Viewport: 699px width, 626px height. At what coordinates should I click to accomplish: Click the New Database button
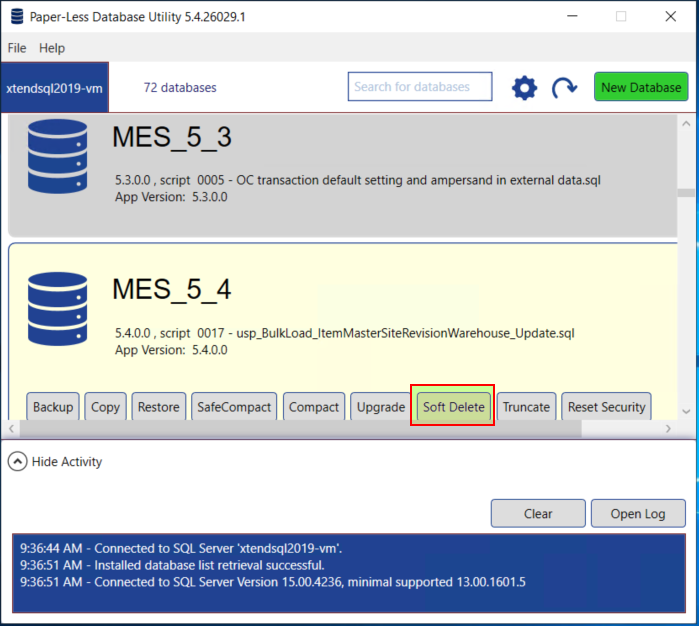641,87
